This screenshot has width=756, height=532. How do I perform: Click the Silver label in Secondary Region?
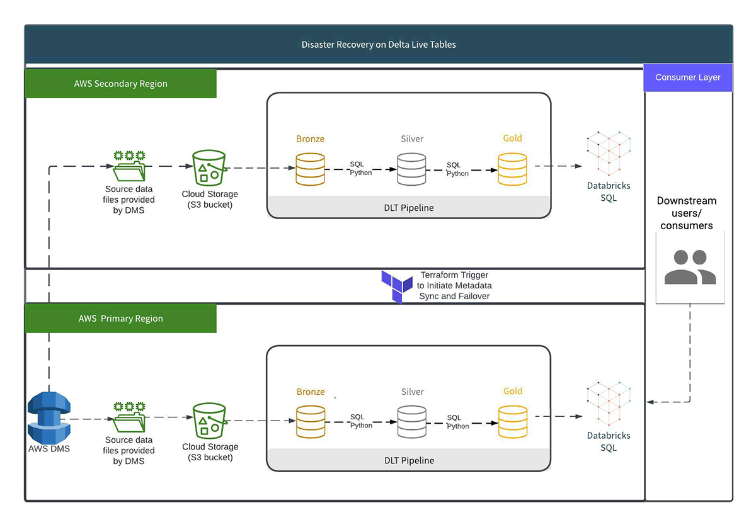412,139
